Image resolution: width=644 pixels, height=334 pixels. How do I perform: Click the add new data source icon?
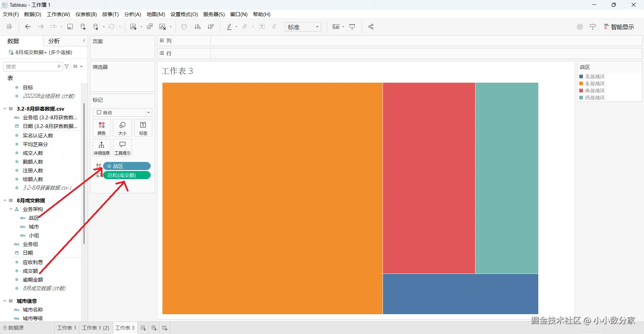point(83,27)
